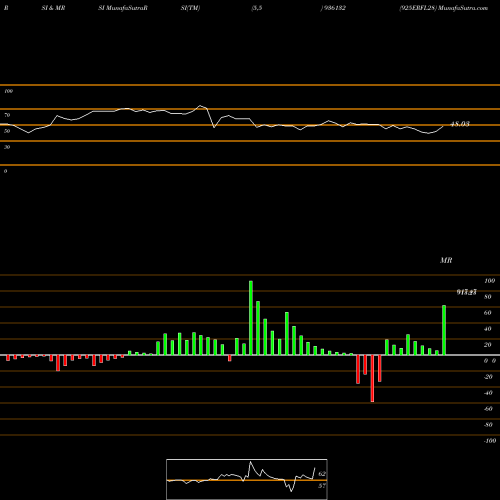Click the 70 label on the RSI axis
The height and width of the screenshot is (500, 500).
[x=7, y=115]
